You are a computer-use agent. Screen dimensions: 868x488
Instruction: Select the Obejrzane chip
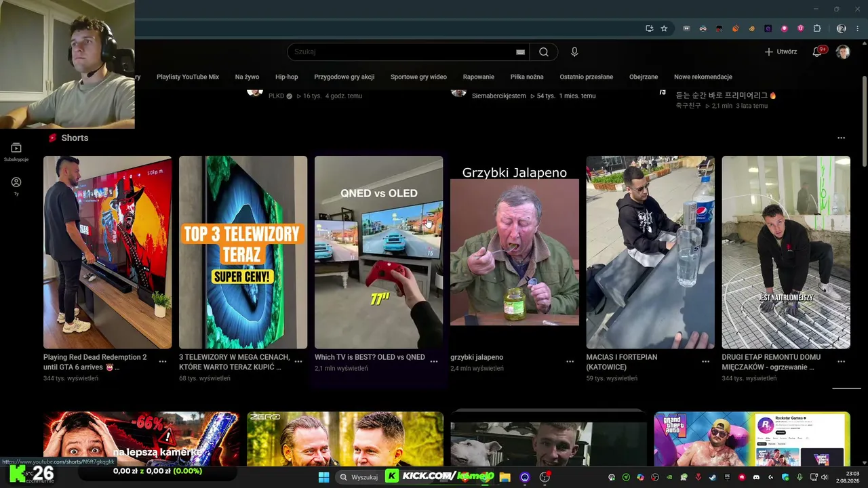point(644,77)
